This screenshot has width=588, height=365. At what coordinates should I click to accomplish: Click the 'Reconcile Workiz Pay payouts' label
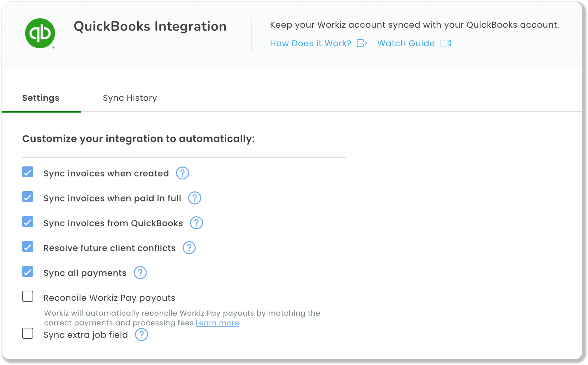tap(109, 298)
